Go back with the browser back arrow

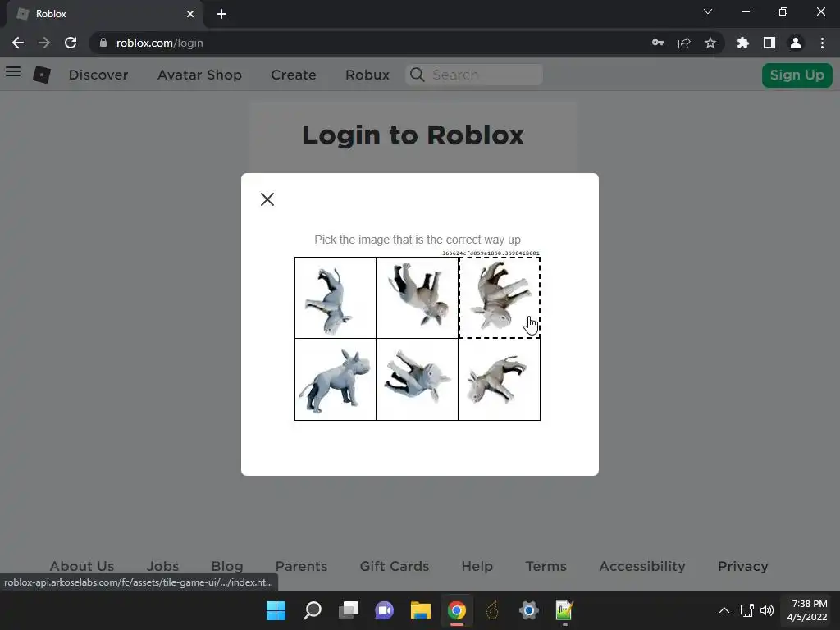[18, 43]
